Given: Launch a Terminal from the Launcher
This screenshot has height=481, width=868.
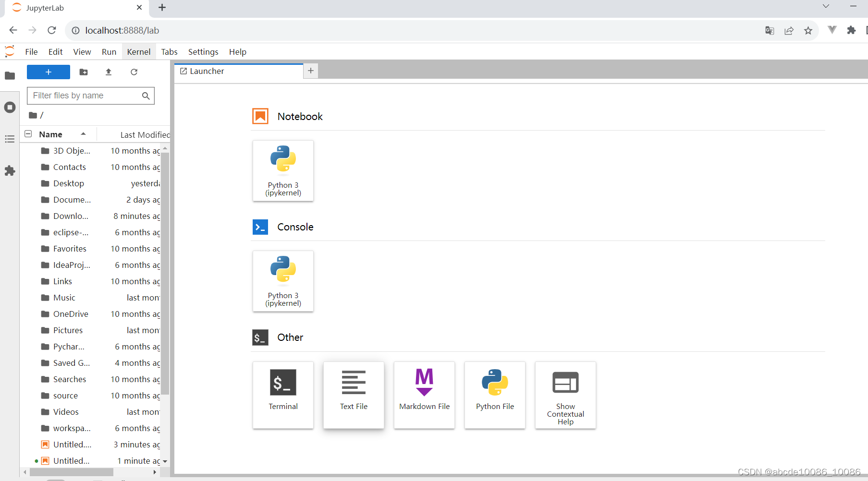Looking at the screenshot, I should click(x=283, y=395).
